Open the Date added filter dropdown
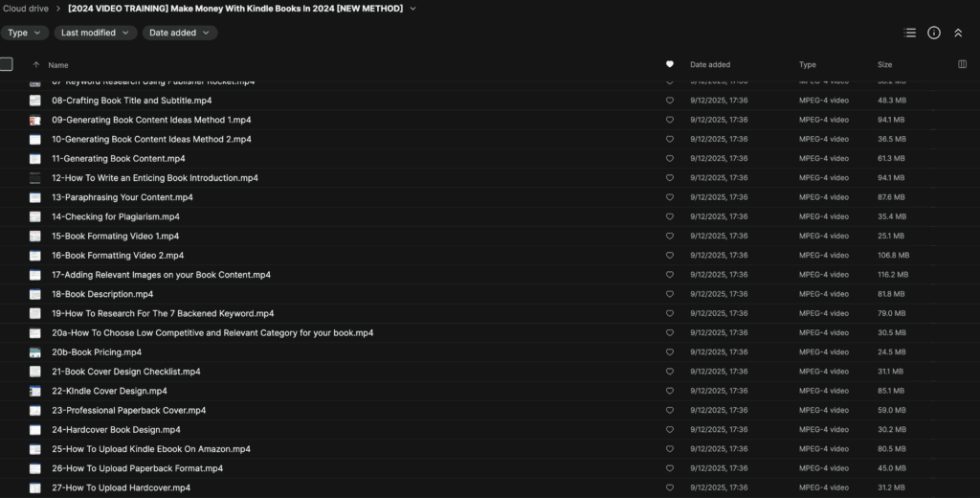 180,33
